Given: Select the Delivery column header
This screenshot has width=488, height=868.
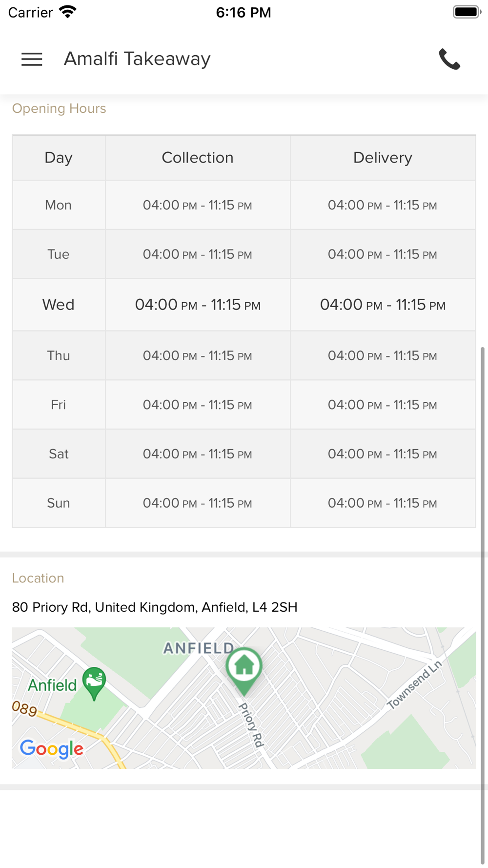Looking at the screenshot, I should 383,158.
